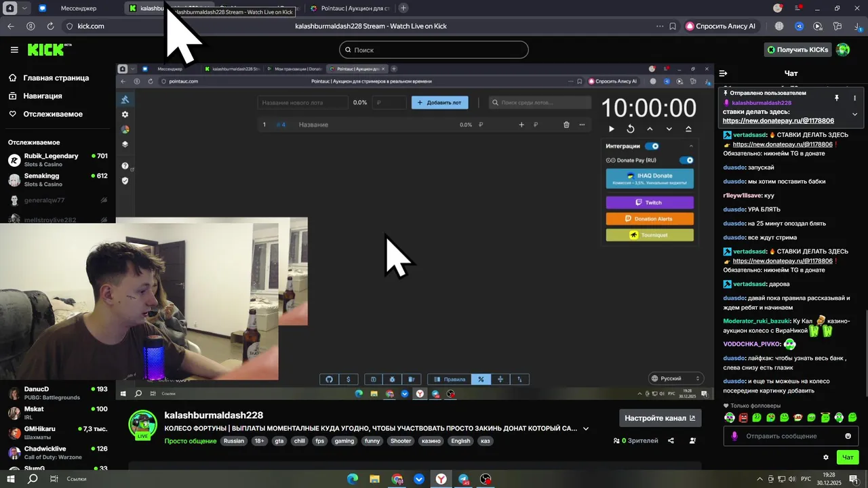Click the globe translate icon in toolbar
This screenshot has height=488, width=868.
[x=779, y=26]
